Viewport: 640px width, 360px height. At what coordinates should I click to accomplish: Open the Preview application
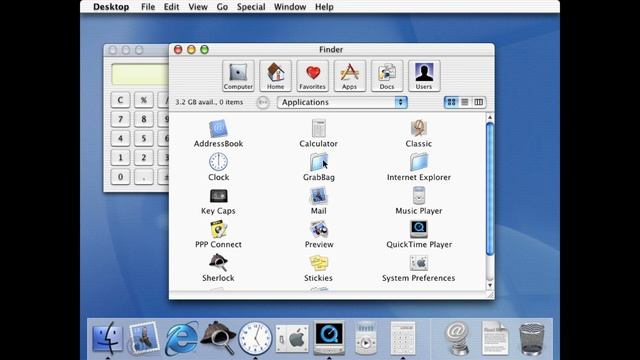coord(318,229)
